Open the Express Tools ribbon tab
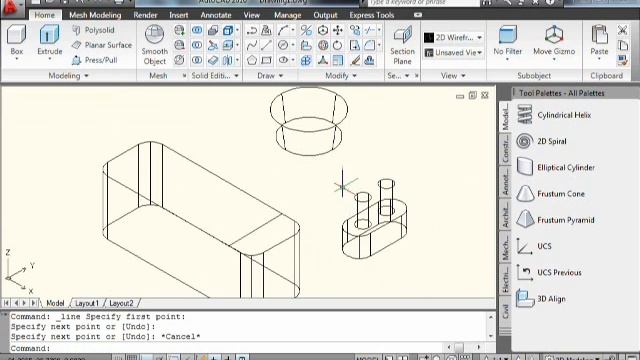Viewport: 640px width, 360px height. click(x=371, y=15)
